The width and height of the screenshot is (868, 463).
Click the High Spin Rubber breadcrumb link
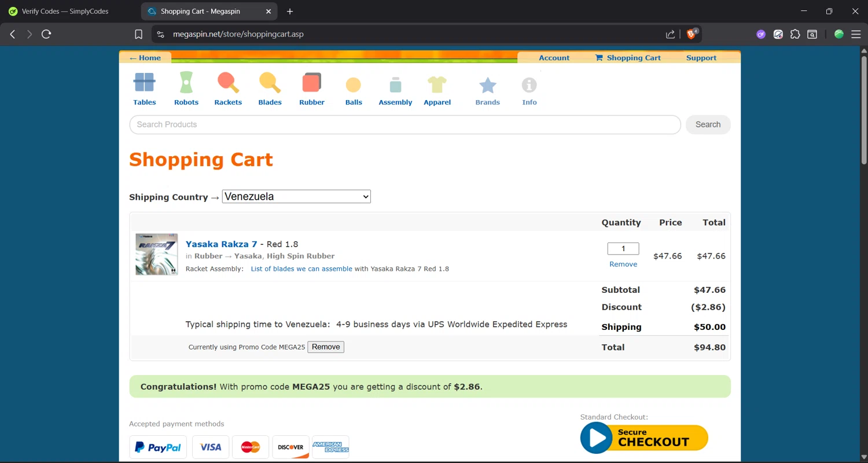point(300,256)
